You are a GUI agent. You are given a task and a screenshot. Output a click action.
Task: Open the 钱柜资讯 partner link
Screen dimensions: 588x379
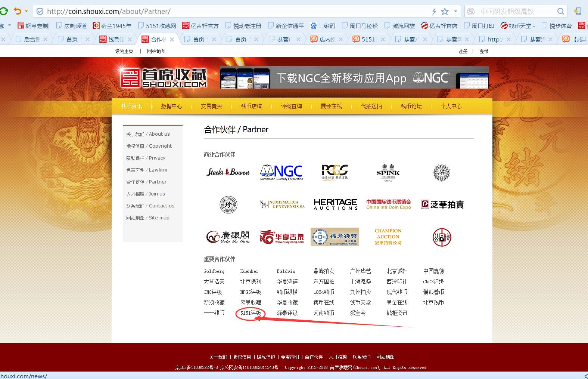click(397, 313)
